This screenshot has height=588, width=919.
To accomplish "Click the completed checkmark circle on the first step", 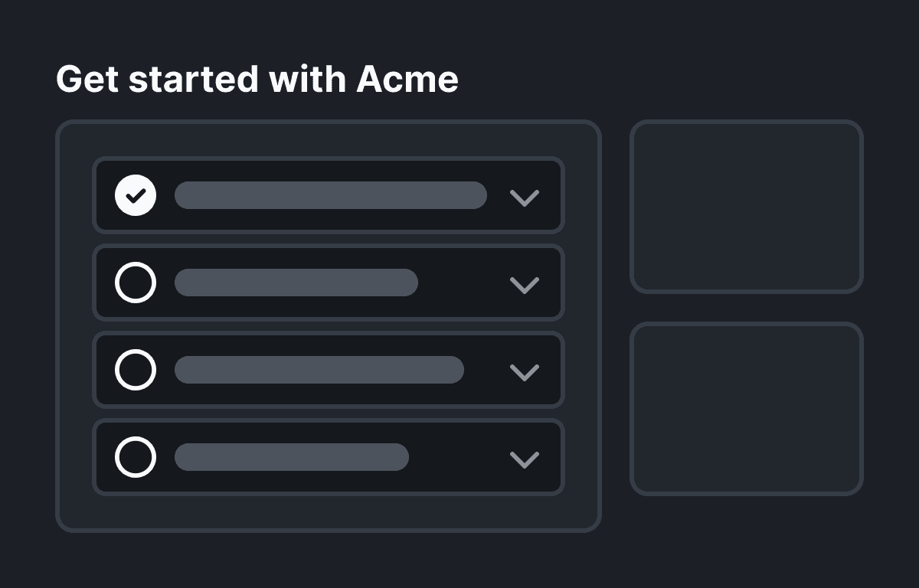I will pyautogui.click(x=136, y=195).
